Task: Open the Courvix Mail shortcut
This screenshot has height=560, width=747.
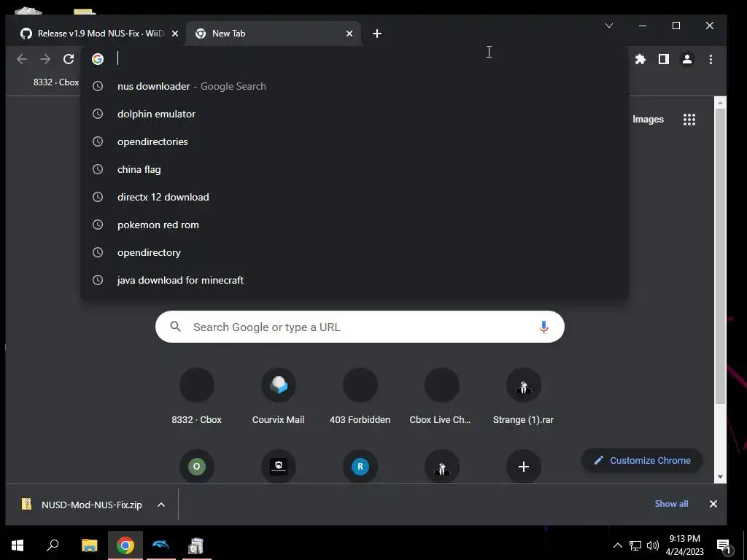Action: [278, 396]
